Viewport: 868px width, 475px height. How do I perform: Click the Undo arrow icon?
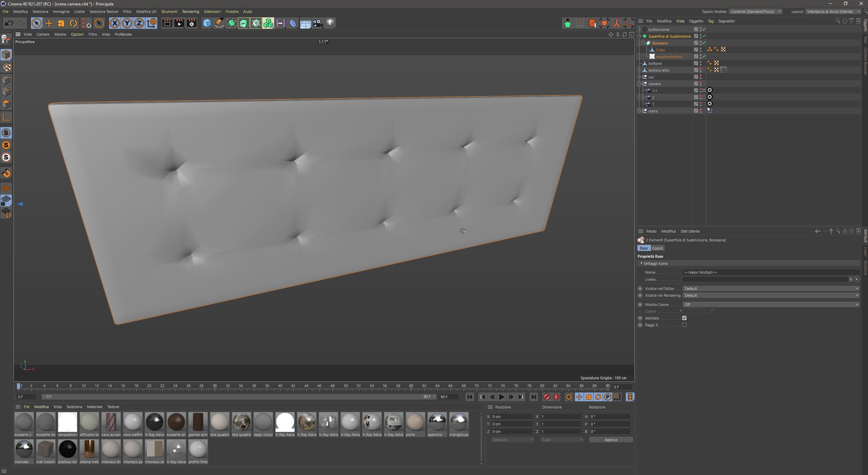point(9,23)
